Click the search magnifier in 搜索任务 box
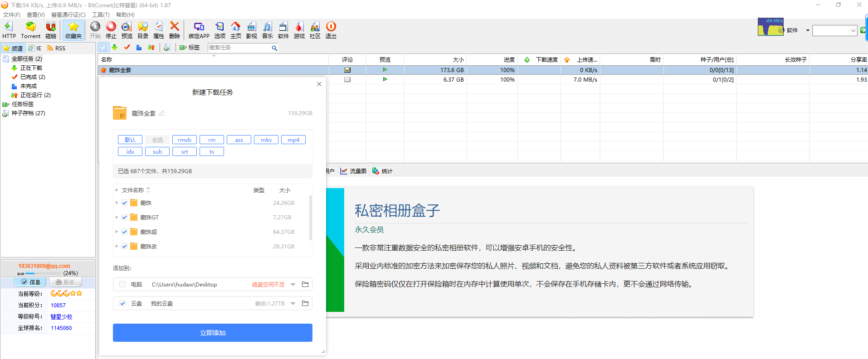Screen dimensions: 868x359 pyautogui.click(x=274, y=48)
